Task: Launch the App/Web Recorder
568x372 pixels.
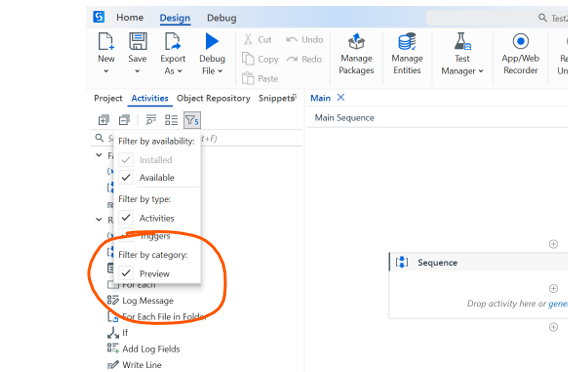Action: click(x=521, y=54)
